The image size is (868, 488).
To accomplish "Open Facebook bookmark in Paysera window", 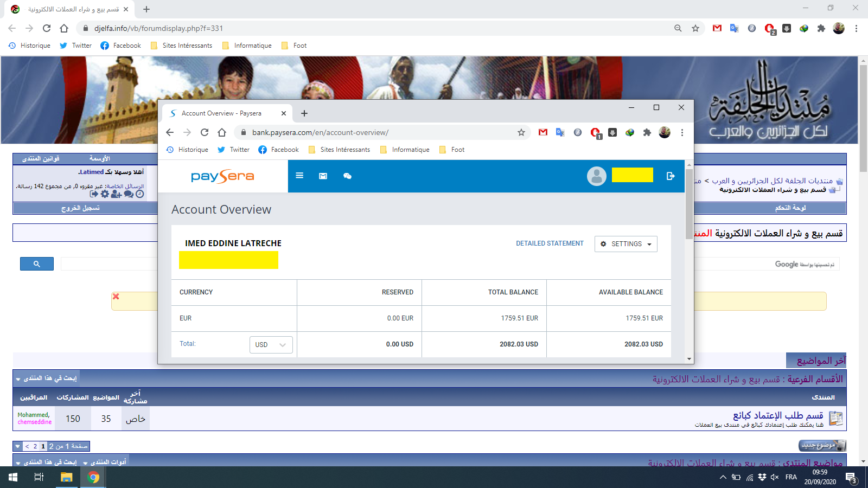I will (x=279, y=150).
